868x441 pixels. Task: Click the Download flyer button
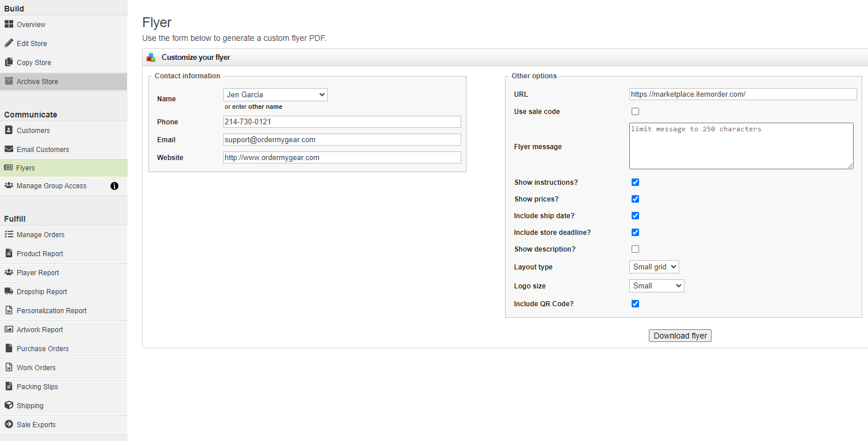click(680, 336)
